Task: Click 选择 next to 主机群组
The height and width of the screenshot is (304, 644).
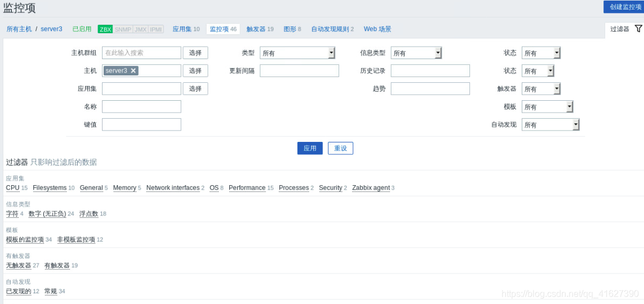Action: click(196, 53)
